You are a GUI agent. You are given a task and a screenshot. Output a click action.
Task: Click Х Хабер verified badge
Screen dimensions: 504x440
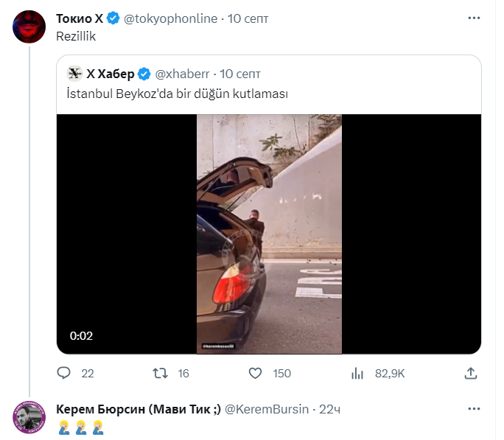[x=145, y=74]
